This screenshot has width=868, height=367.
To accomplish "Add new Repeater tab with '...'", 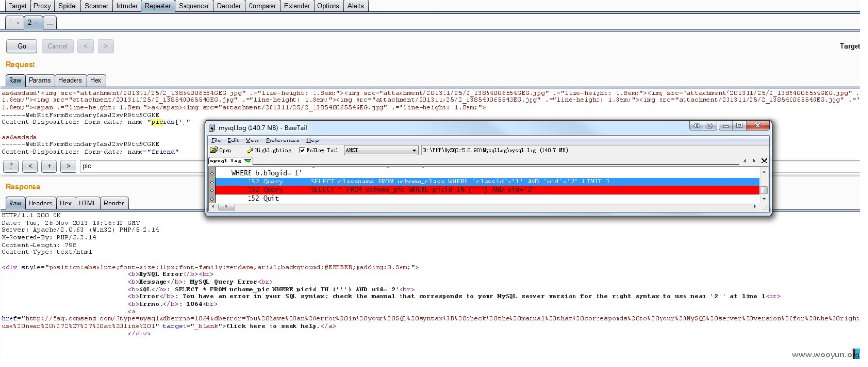I will 50,23.
